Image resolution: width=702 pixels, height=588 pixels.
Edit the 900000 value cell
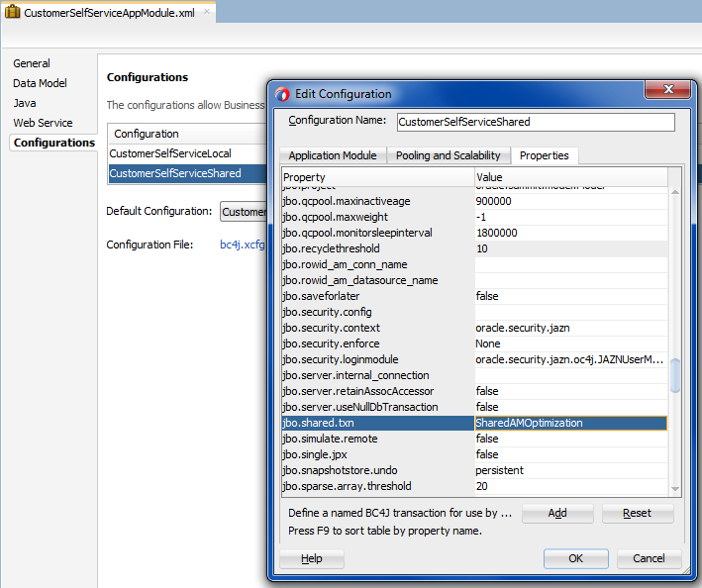click(x=571, y=201)
